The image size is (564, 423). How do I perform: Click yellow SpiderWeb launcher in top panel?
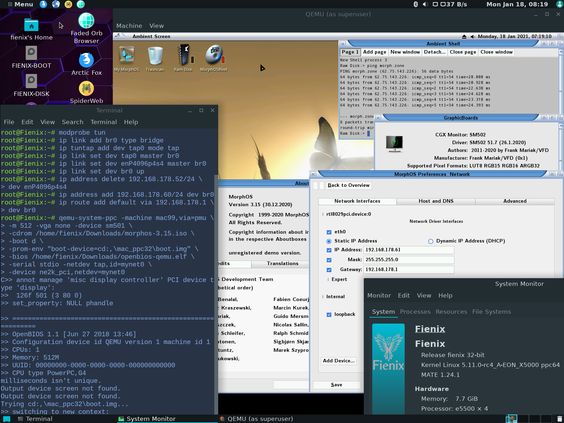tap(68, 4)
